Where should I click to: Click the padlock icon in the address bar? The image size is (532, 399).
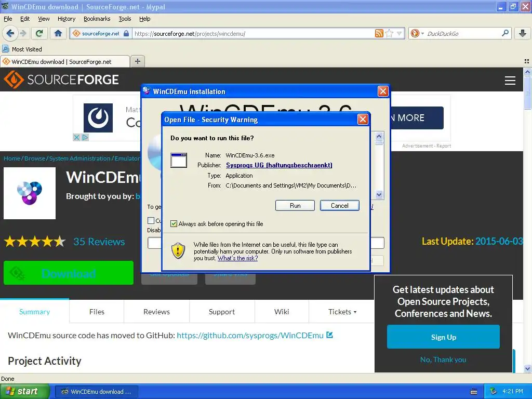click(x=126, y=33)
